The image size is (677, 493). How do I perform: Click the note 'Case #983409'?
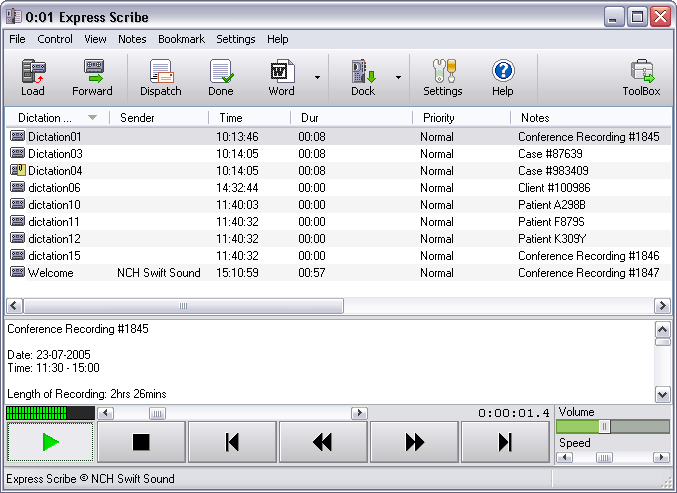tap(553, 171)
